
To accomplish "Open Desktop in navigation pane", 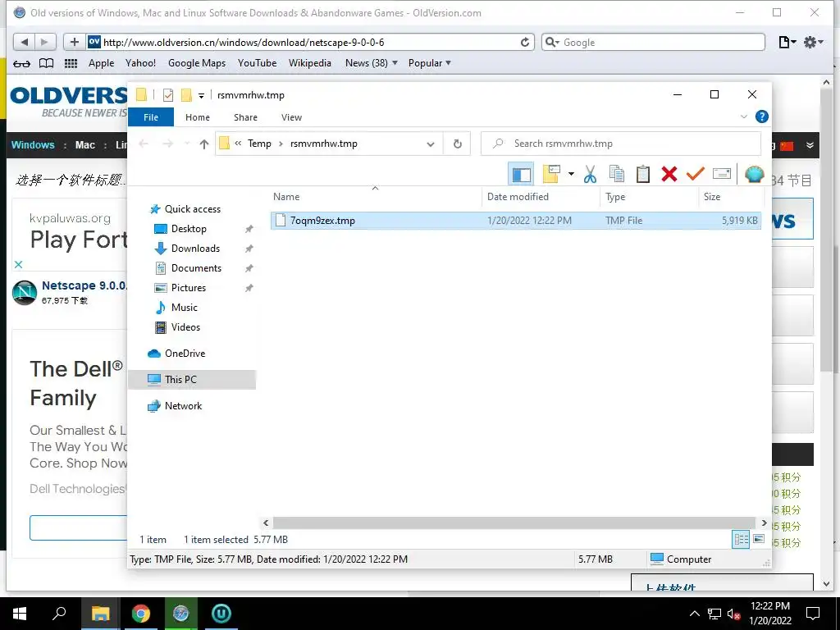I will (181, 229).
